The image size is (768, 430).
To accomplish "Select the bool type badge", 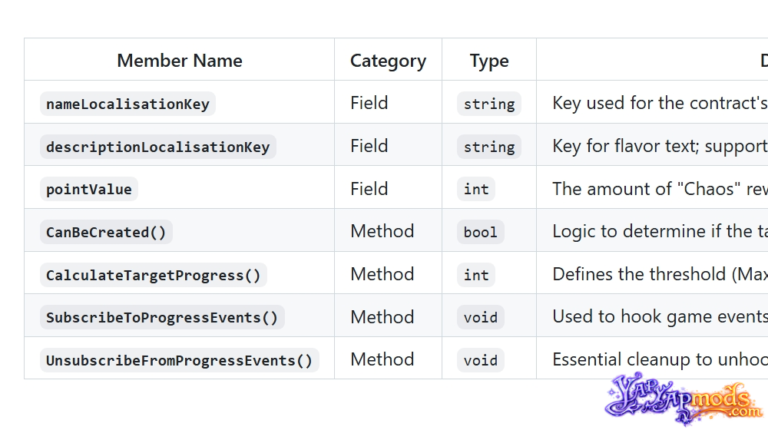I will [480, 232].
